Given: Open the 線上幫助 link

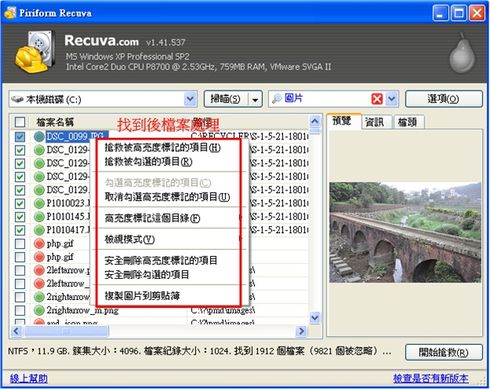Looking at the screenshot, I should (28, 378).
